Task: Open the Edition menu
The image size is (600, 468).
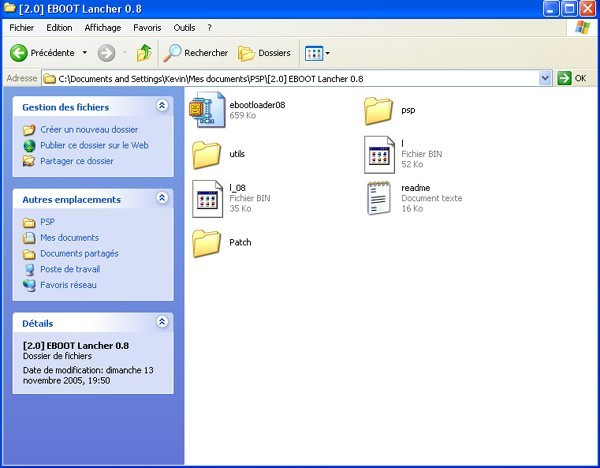Action: 59,28
